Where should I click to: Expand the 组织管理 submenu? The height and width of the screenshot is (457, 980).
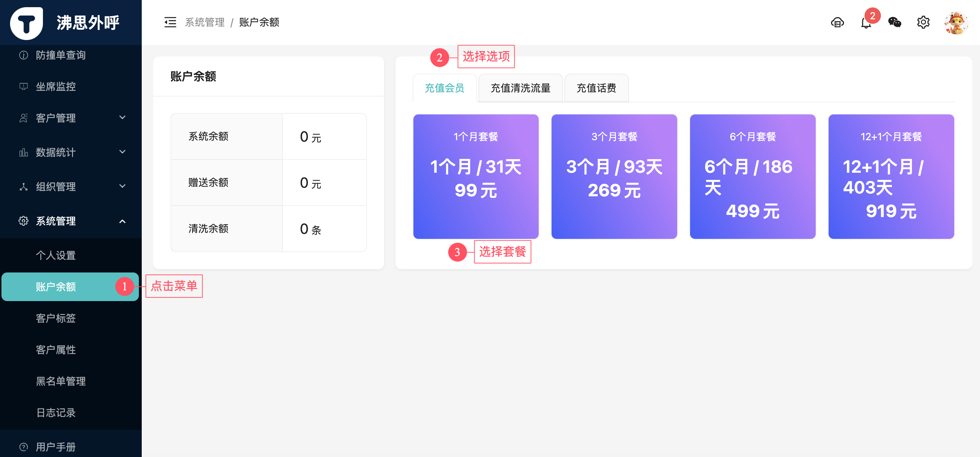(71, 186)
